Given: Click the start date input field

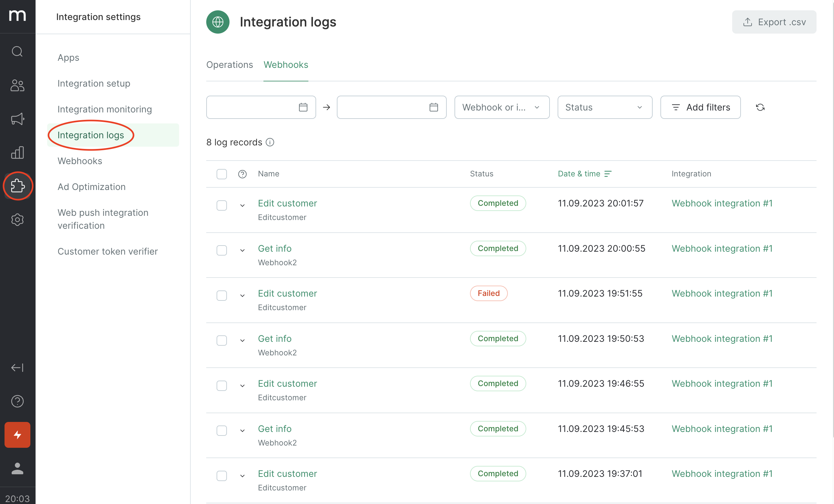Looking at the screenshot, I should pos(261,107).
